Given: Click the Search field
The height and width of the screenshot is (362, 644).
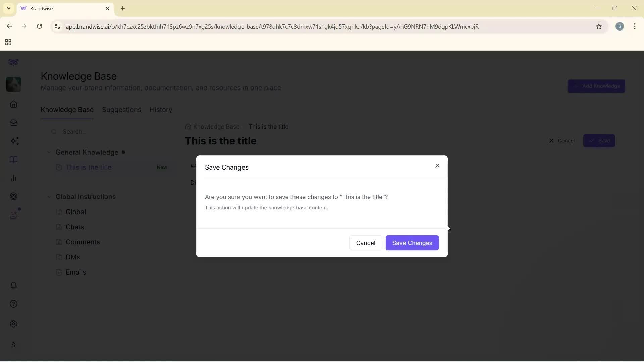Looking at the screenshot, I should (x=101, y=132).
